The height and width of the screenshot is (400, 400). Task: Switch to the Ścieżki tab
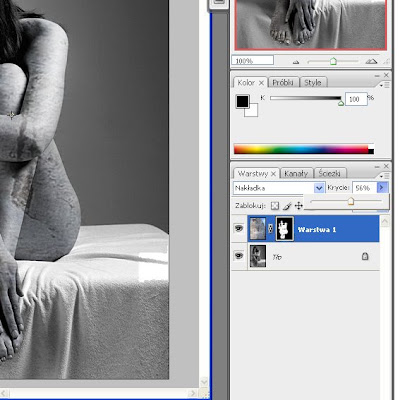point(330,174)
